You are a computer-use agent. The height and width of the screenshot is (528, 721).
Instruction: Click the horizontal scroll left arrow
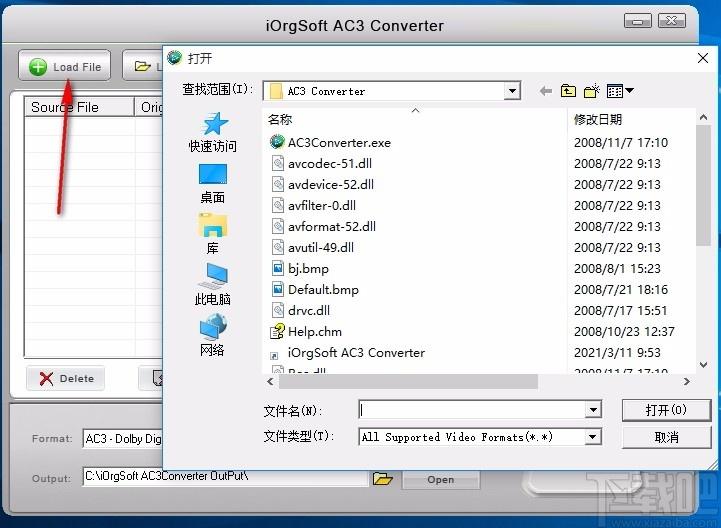click(270, 381)
